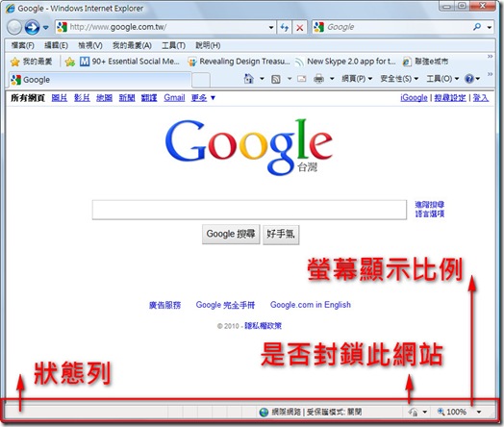Viewport: 504px width, 427px height.
Task: Click the 新聞 news link
Action: click(127, 98)
